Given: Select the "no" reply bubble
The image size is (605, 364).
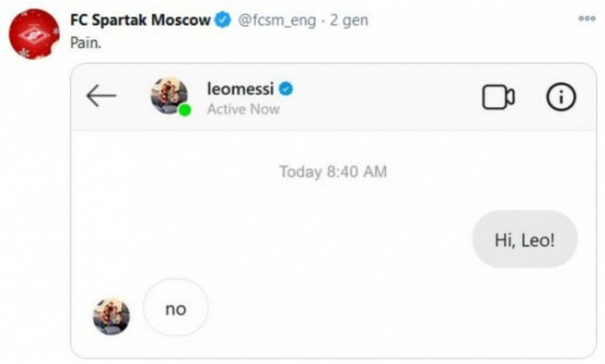Looking at the screenshot, I should tap(176, 308).
